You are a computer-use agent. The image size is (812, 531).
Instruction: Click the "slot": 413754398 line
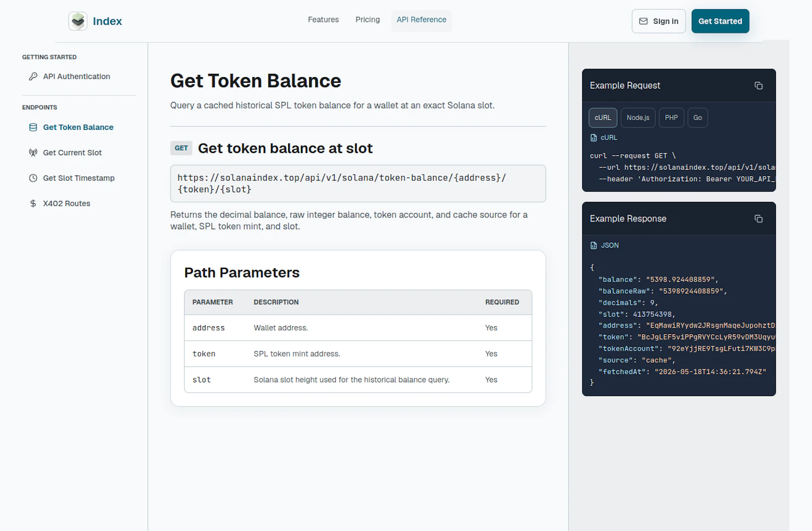click(x=637, y=314)
